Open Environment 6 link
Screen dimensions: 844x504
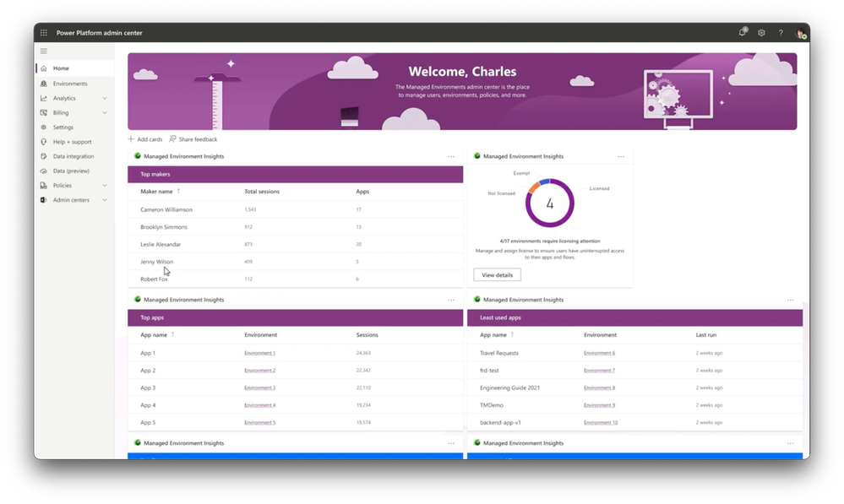pos(599,354)
